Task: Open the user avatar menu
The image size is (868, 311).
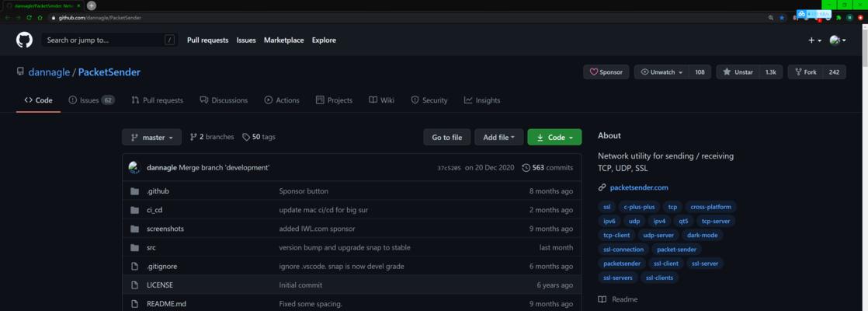Action: 838,40
